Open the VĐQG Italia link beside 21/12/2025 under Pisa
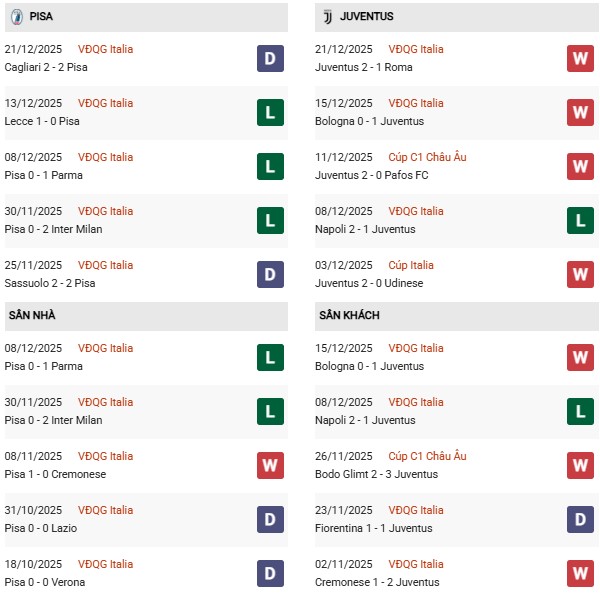This screenshot has width=600, height=595. [107, 49]
